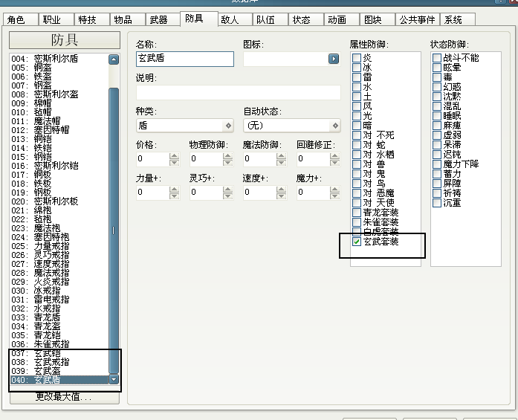
Task: Check the 对 恶魔 checkbox
Action: [x=357, y=193]
